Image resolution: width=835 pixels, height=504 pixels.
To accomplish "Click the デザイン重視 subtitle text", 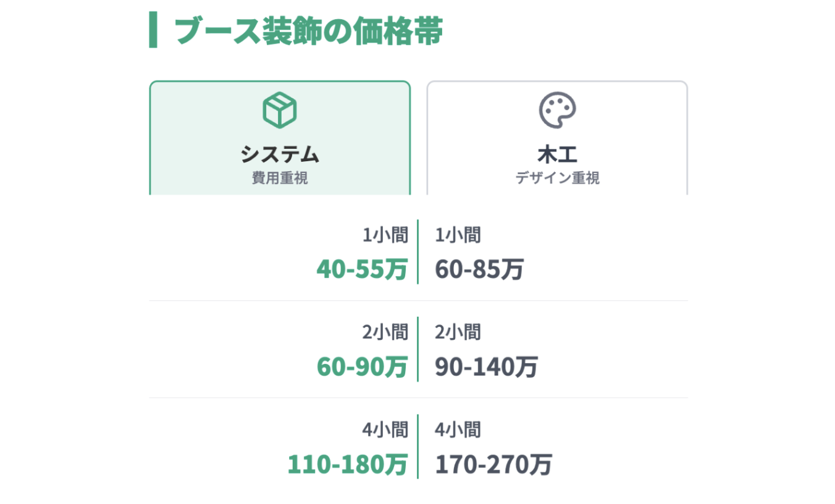I will pos(557,178).
